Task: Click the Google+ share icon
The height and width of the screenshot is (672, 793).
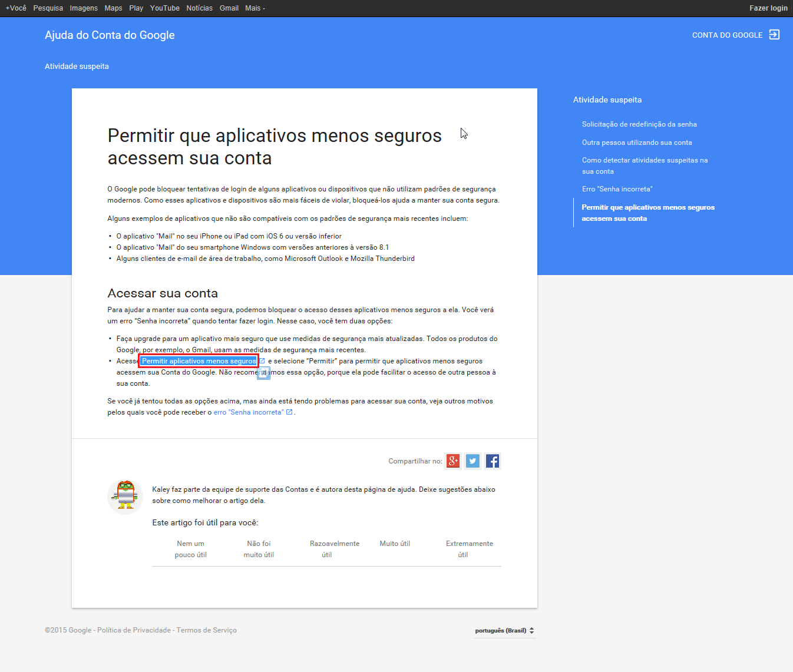Action: click(453, 461)
